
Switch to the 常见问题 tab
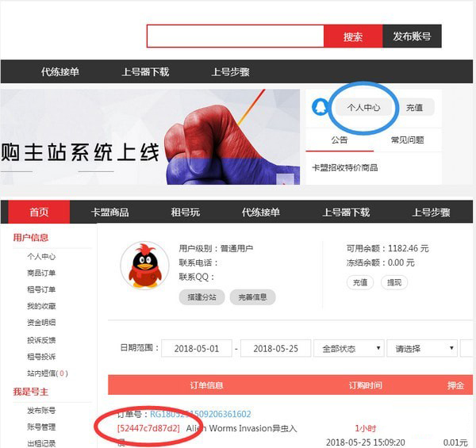point(407,140)
